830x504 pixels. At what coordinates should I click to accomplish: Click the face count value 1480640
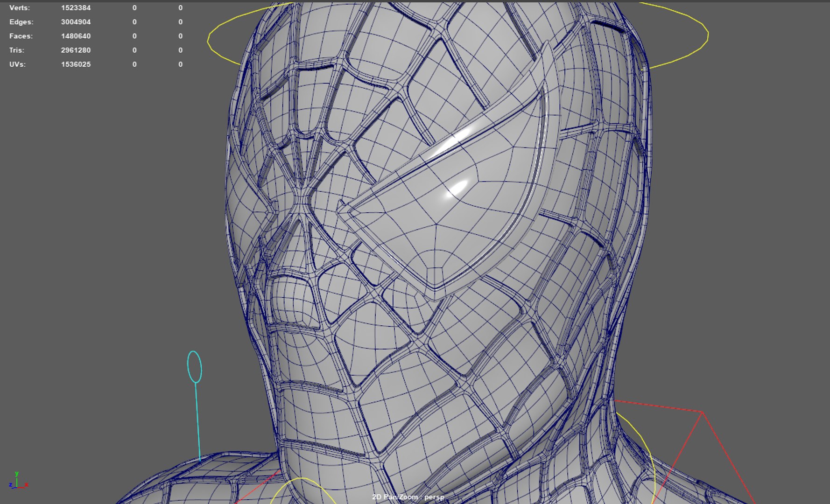click(x=76, y=36)
